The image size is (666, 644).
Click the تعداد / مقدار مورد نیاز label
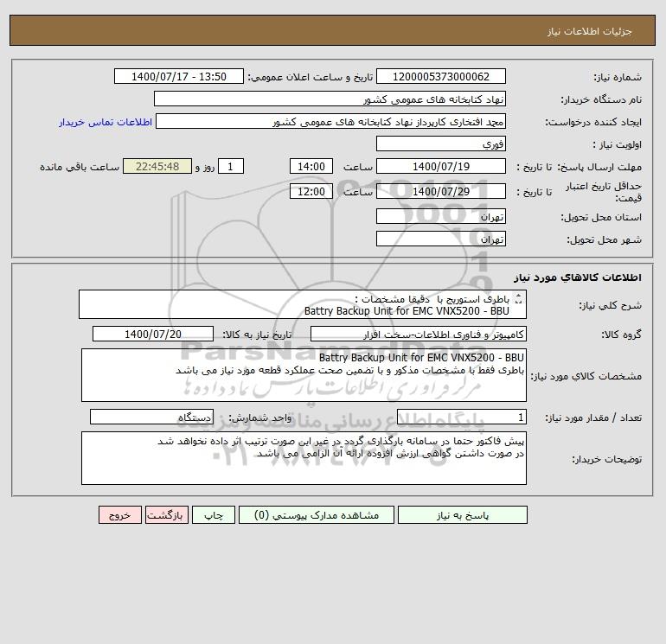(x=593, y=418)
